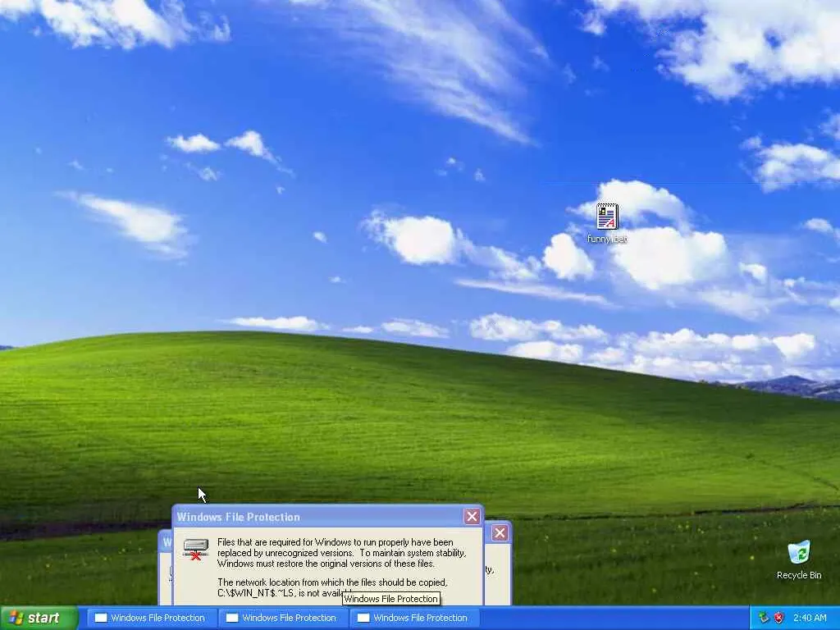
Task: Activate the middle Windows File Protection taskbar button
Action: (x=282, y=618)
